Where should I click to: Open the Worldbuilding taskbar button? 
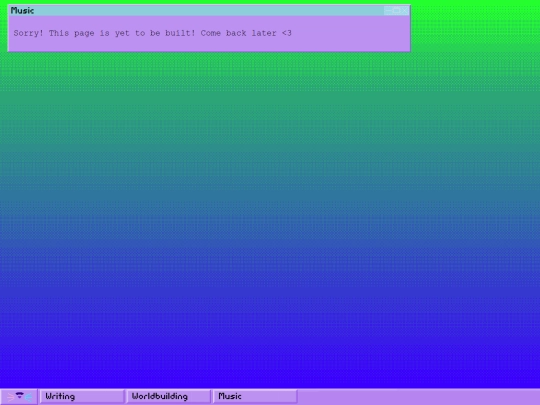click(168, 396)
